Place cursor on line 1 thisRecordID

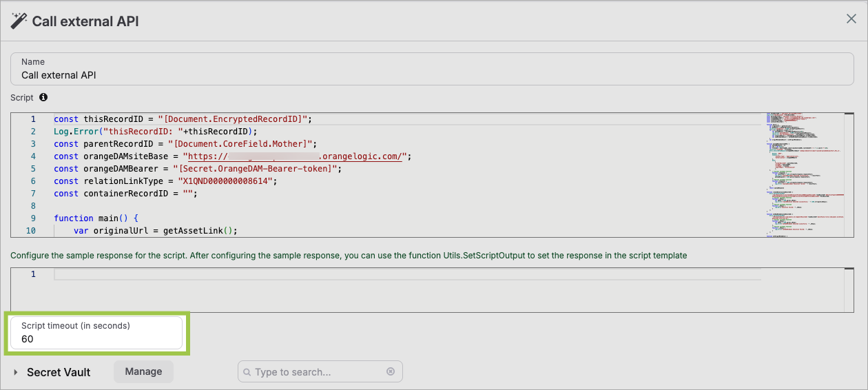pyautogui.click(x=183, y=119)
